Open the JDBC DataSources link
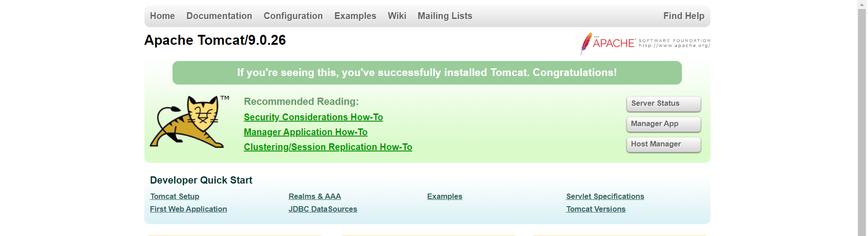This screenshot has height=236, width=868. [x=323, y=209]
